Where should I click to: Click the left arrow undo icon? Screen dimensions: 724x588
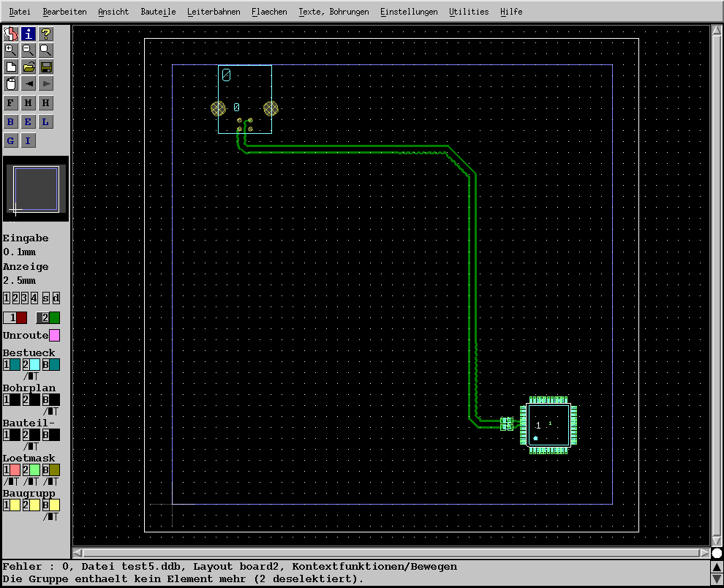[x=29, y=83]
